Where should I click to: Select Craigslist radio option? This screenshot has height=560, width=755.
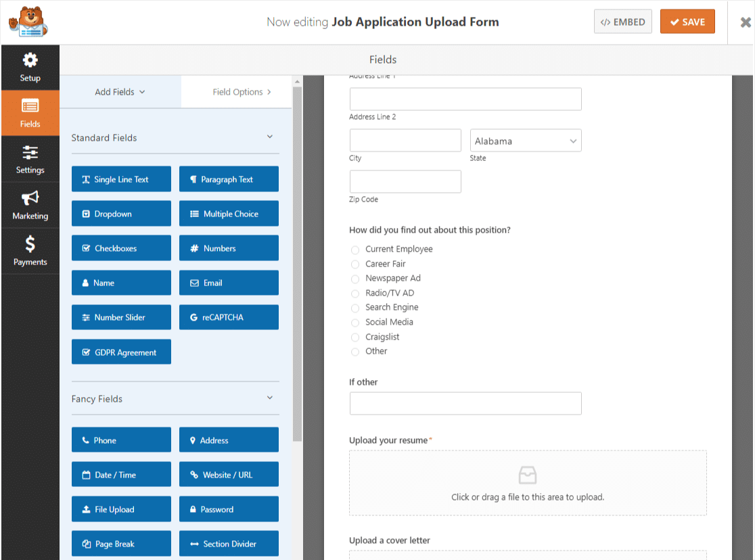pyautogui.click(x=355, y=337)
